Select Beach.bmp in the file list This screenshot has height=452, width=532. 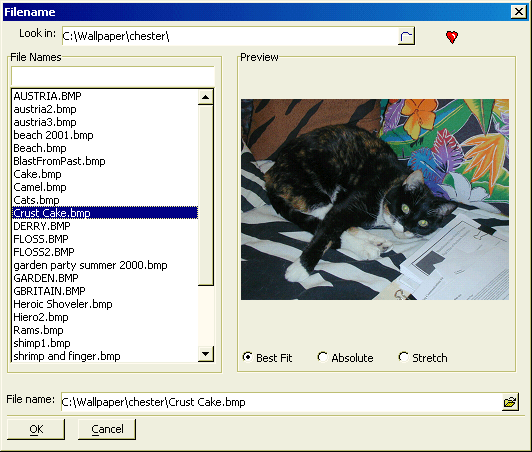(105, 148)
